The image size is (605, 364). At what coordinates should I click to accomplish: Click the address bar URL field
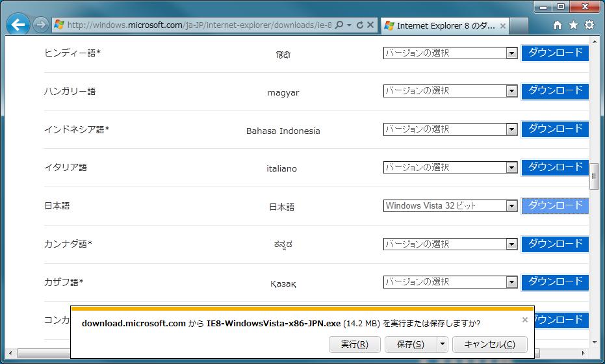[x=199, y=25]
